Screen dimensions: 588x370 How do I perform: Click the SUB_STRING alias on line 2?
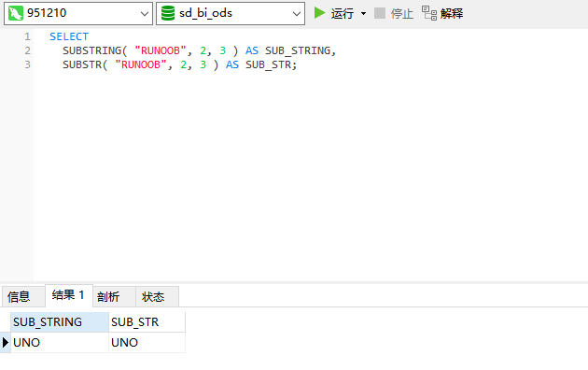coord(298,50)
